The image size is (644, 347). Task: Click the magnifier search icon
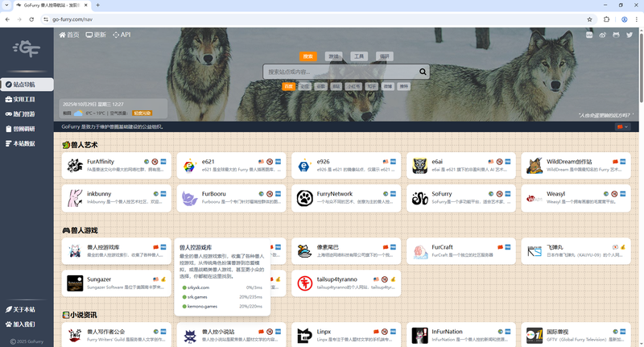click(x=423, y=72)
